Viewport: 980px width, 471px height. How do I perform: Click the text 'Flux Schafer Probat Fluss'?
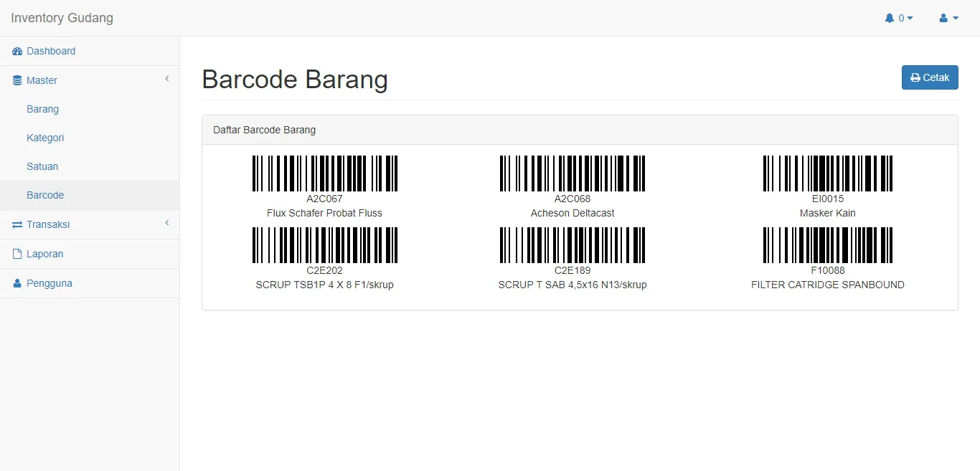[324, 214]
